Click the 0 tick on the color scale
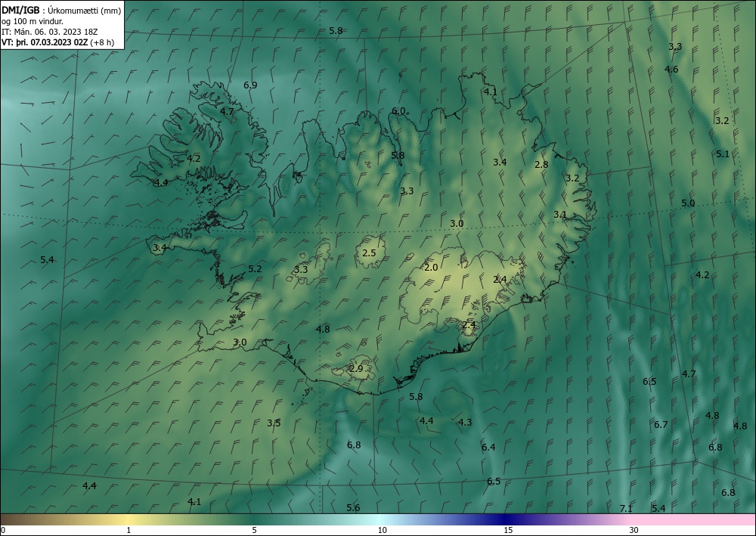 pyautogui.click(x=3, y=530)
